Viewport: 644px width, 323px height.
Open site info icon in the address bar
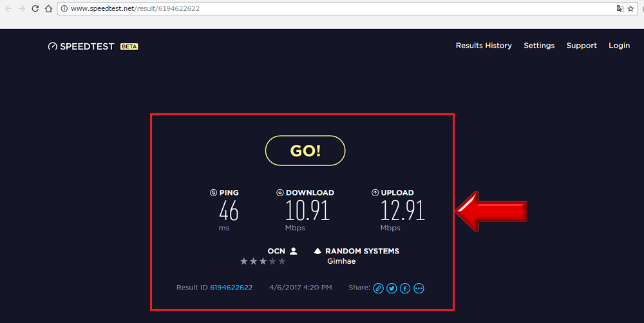tap(64, 8)
